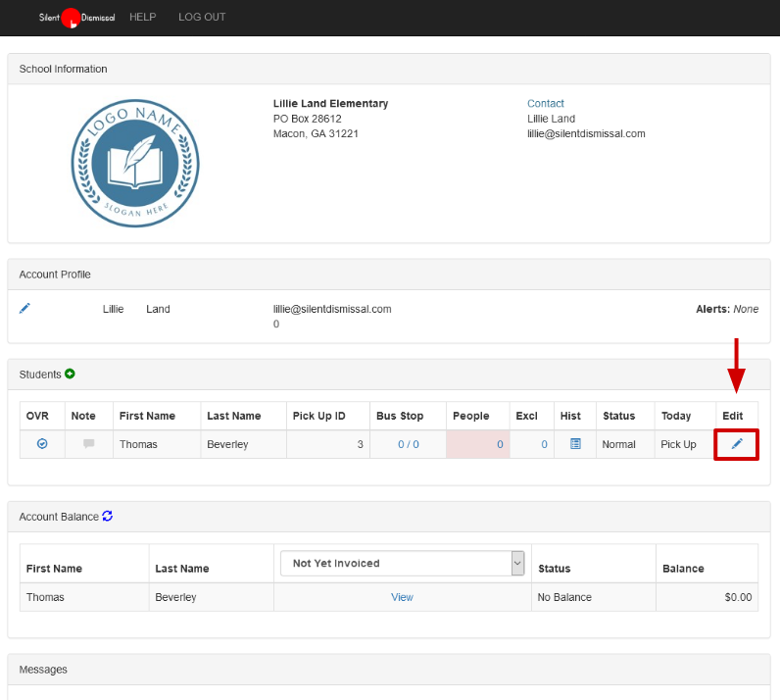Click the Today status Pick Up cell
This screenshot has height=700, width=780.
678,444
